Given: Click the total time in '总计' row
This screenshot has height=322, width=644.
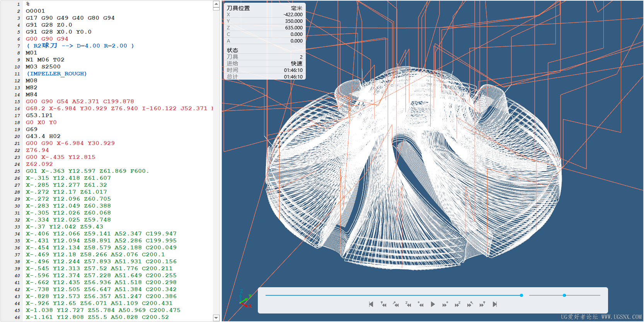Looking at the screenshot, I should 293,77.
